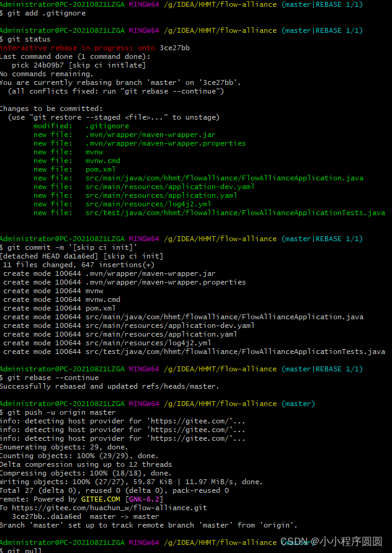Click the gitee.com/huachun_w/flow-alliance.git URL
392x553 pixels.
[109, 508]
